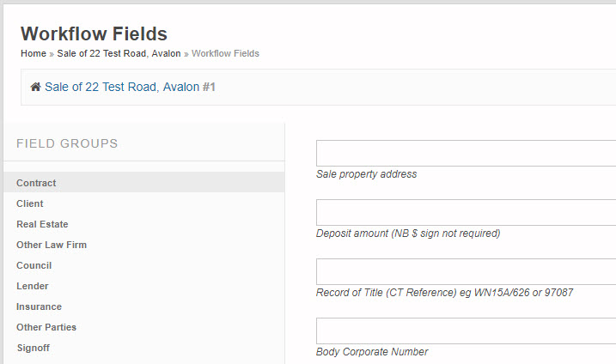Open the Home breadcrumb link
The width and height of the screenshot is (616, 364).
(x=34, y=53)
